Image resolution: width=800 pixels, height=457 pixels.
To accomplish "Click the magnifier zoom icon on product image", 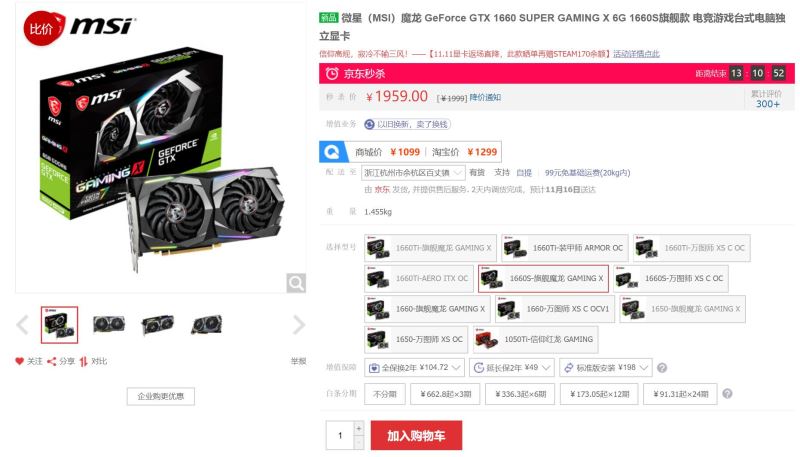I will pyautogui.click(x=296, y=283).
